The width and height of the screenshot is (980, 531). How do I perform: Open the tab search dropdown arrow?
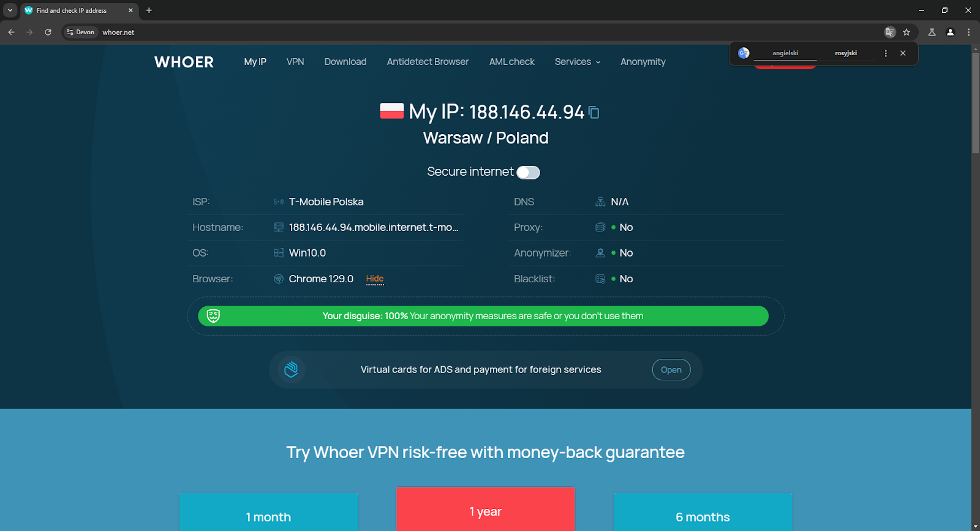pos(10,10)
